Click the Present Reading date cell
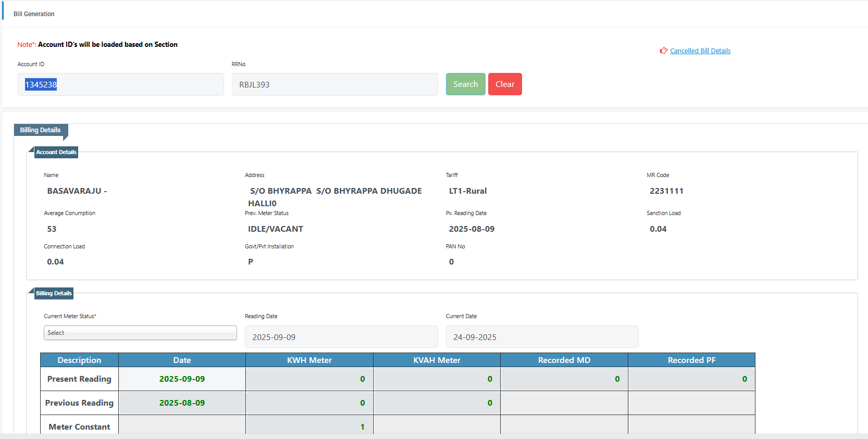 tap(182, 379)
